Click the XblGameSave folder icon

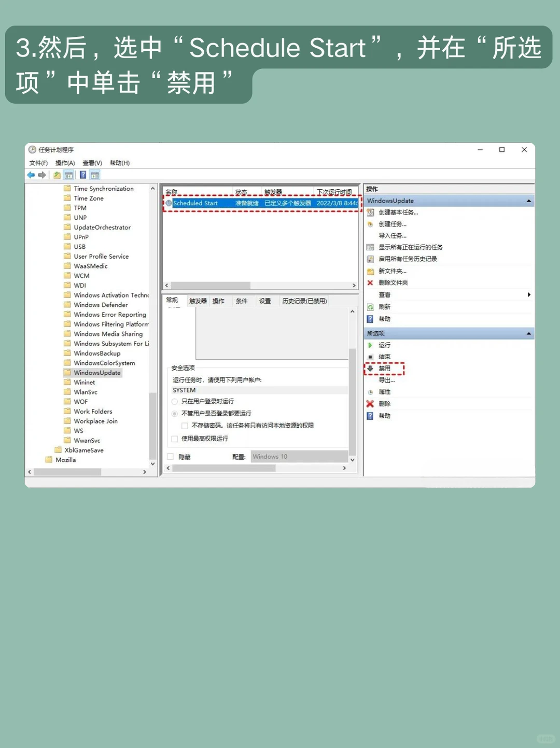click(58, 450)
